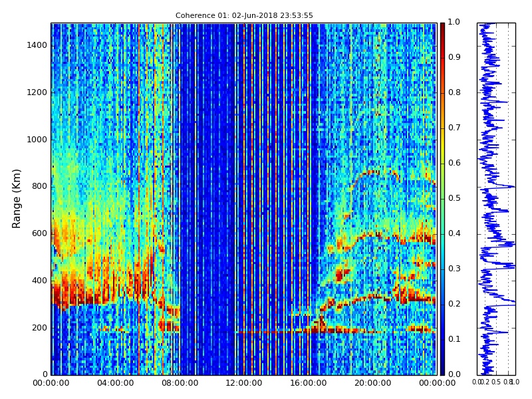Click the 200 range tick label
This screenshot has height=399, width=532.
tap(39, 327)
